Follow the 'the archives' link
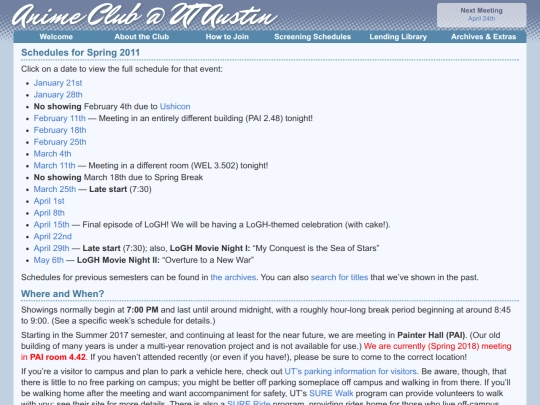540x405 pixels. pyautogui.click(x=233, y=277)
